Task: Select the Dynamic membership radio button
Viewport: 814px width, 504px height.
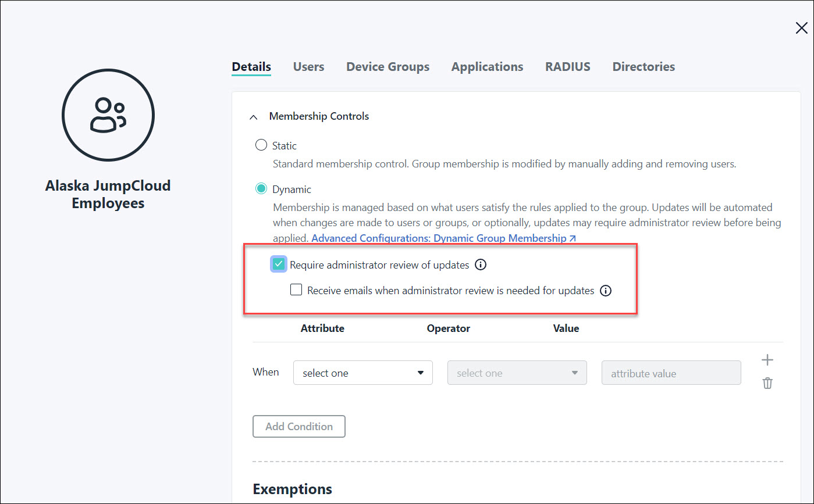Action: click(x=261, y=188)
